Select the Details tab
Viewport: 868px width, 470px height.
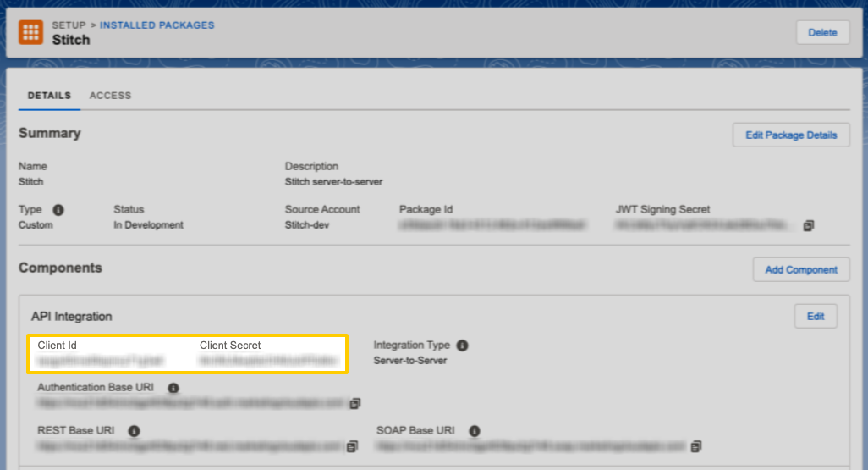tap(49, 96)
